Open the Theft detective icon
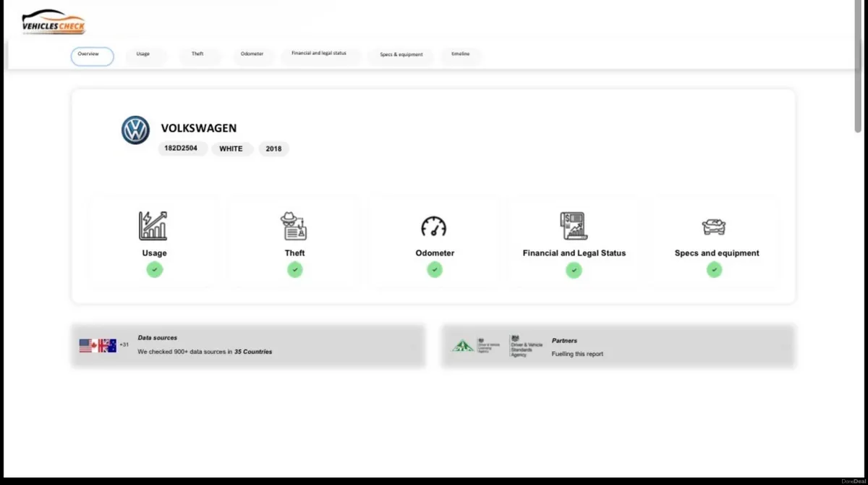Viewport: 868px width, 485px height. click(294, 226)
